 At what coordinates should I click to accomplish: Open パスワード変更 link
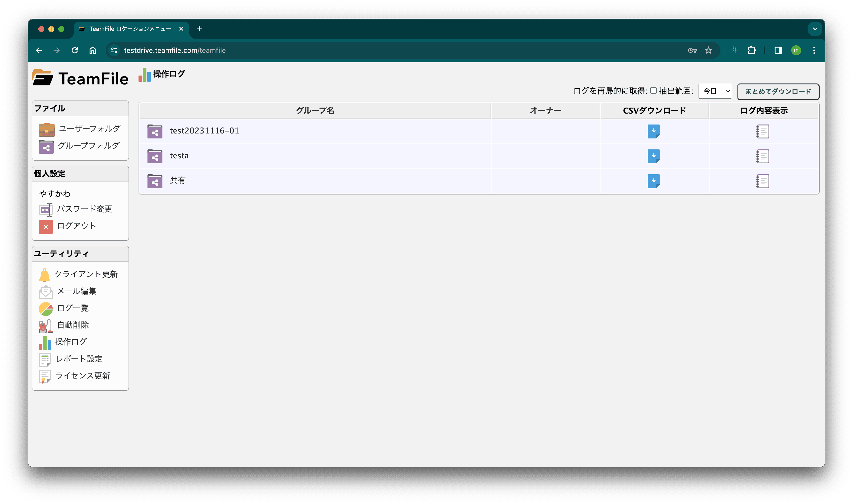tap(84, 209)
